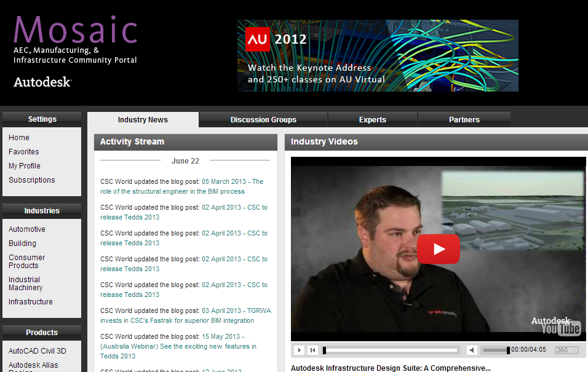
Task: Switch to the Discussion Groups tab
Action: (263, 120)
